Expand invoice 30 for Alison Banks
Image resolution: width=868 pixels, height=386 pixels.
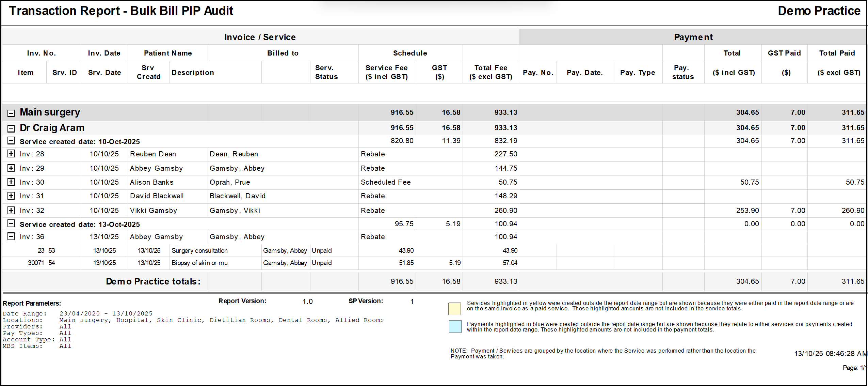(11, 182)
